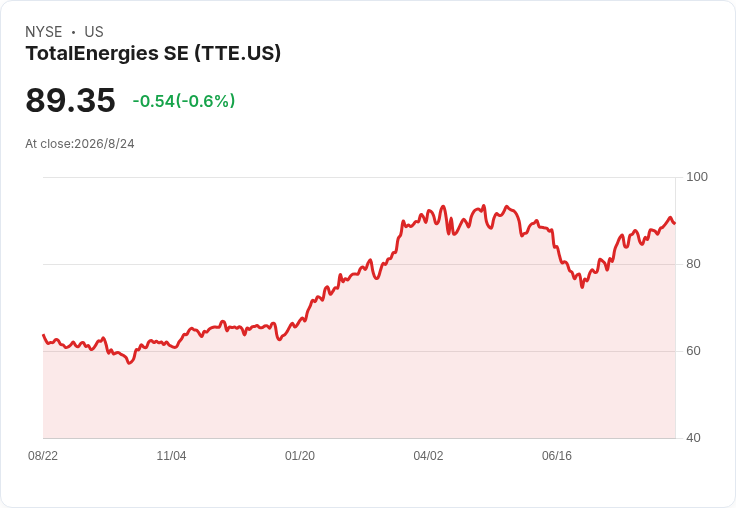Click the 80 price axis label

click(693, 264)
